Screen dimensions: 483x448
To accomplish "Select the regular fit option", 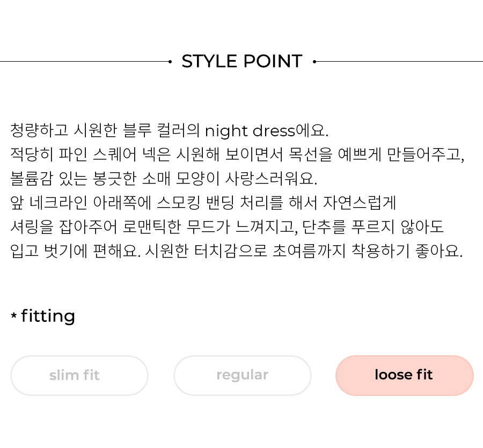I will pos(243,376).
